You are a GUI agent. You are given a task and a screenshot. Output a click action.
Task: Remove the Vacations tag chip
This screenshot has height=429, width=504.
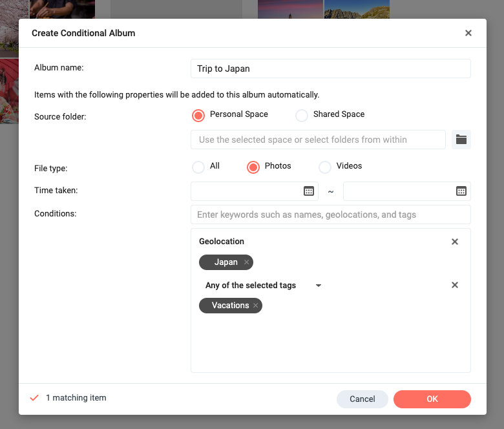[x=255, y=306]
